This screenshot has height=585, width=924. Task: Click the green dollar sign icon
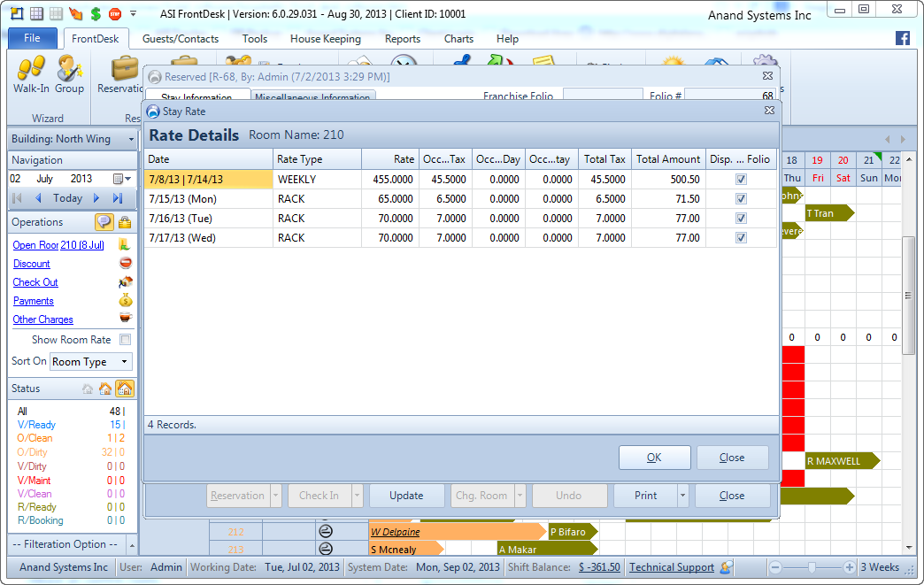coord(95,13)
